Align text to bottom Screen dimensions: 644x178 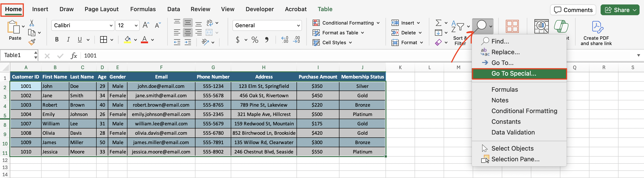[x=199, y=24]
